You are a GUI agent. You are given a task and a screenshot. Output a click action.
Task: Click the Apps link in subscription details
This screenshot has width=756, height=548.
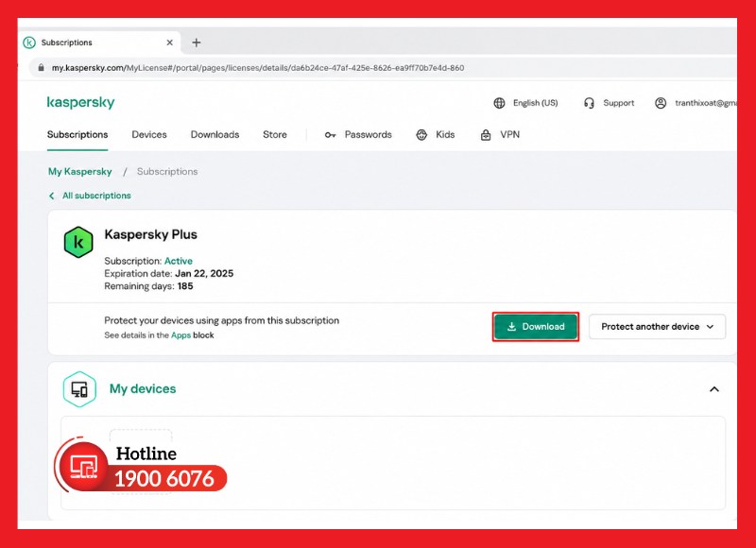coord(180,335)
